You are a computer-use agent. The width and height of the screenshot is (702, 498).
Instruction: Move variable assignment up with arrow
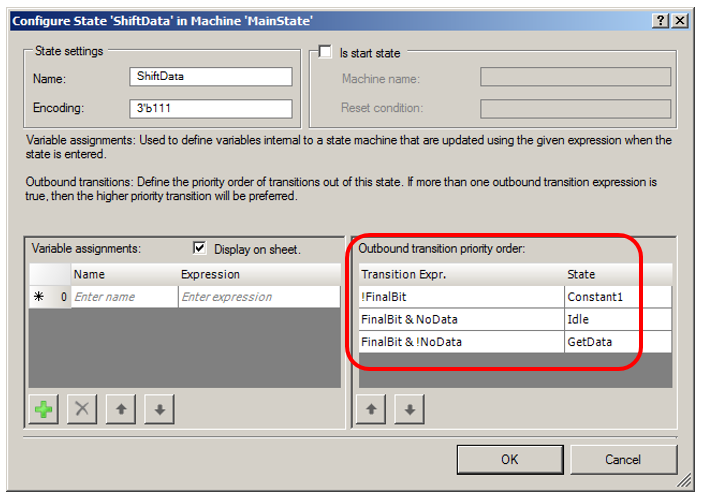tap(121, 409)
